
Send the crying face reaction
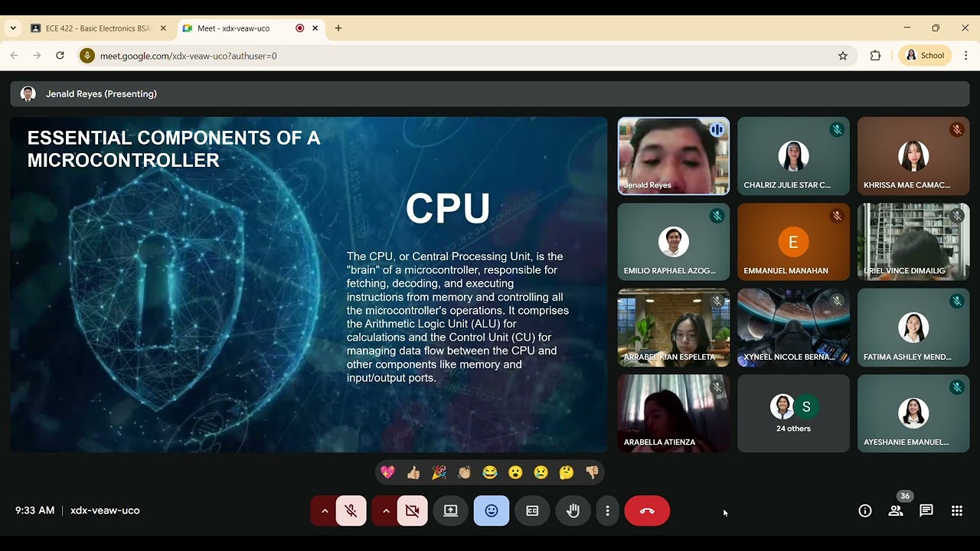pos(541,473)
